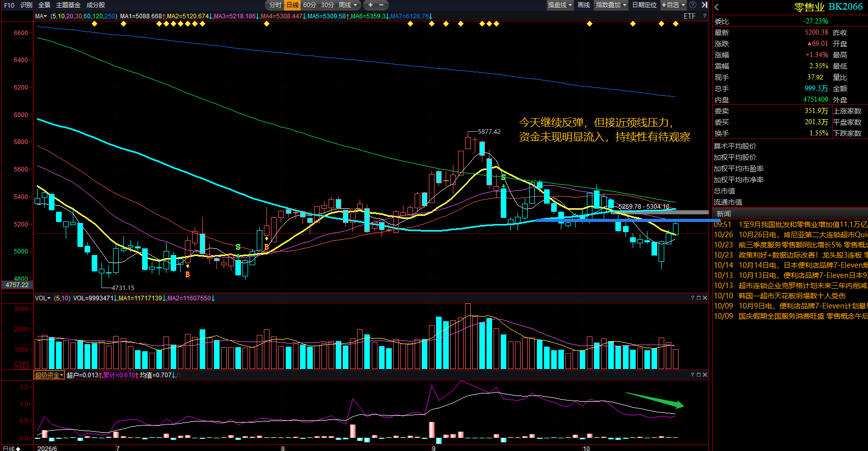Screen dimensions: 868x451
Task: Open the 09:51 wholesale retail news headline
Action: [x=803, y=224]
